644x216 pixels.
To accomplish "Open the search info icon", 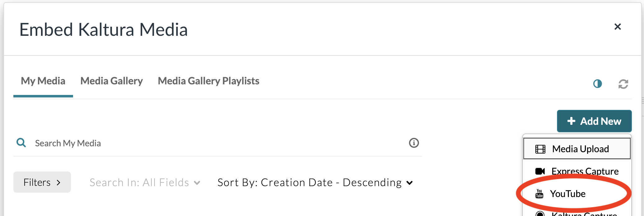I will [x=414, y=143].
